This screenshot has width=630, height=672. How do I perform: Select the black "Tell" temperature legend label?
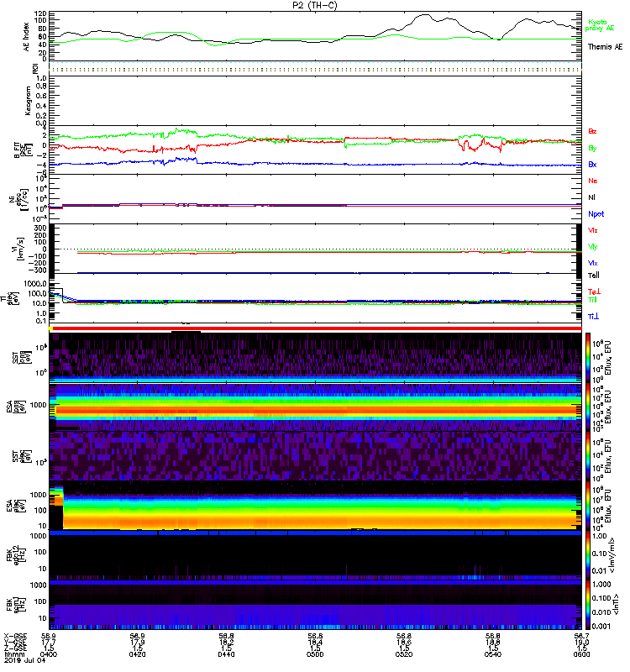tap(593, 276)
